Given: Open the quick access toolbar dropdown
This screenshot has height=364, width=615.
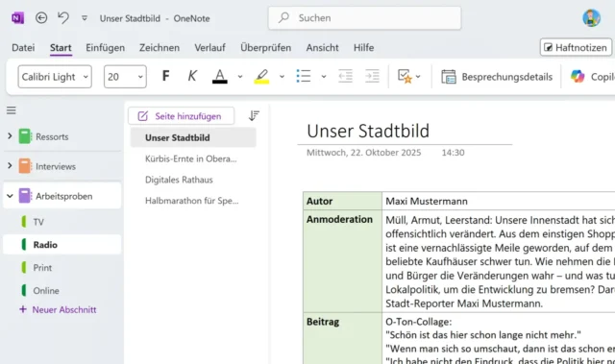Looking at the screenshot, I should pyautogui.click(x=85, y=18).
